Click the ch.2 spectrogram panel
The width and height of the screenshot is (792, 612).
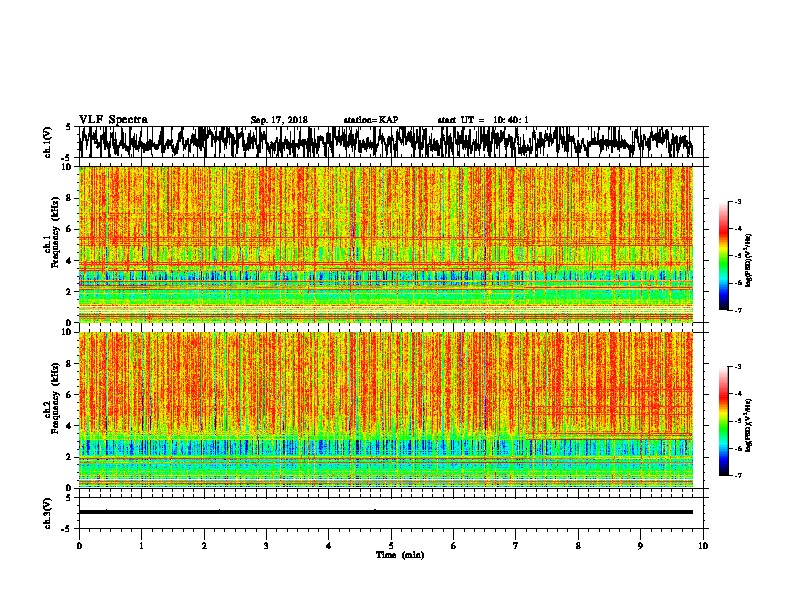386,410
